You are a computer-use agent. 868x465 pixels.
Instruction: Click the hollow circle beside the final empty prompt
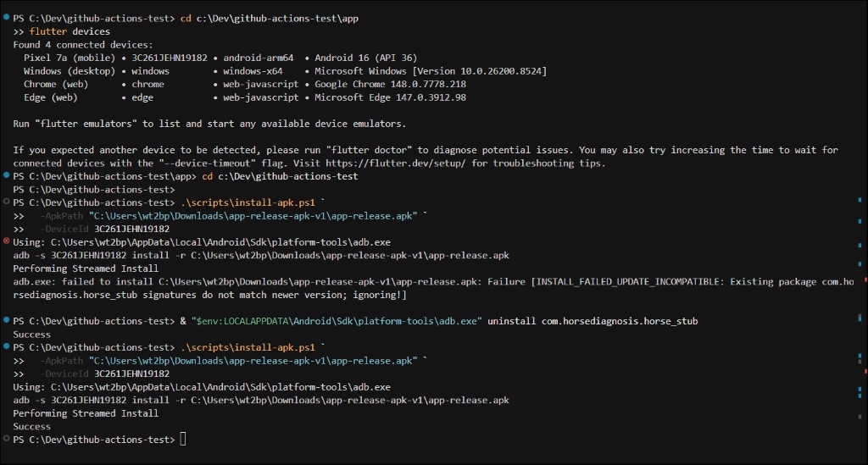(6, 439)
